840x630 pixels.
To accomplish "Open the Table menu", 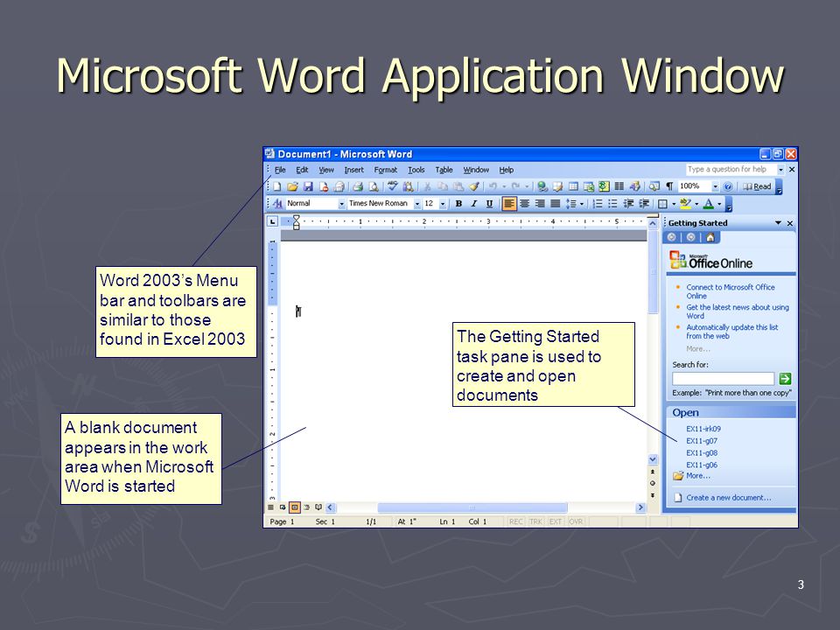I will (x=444, y=170).
